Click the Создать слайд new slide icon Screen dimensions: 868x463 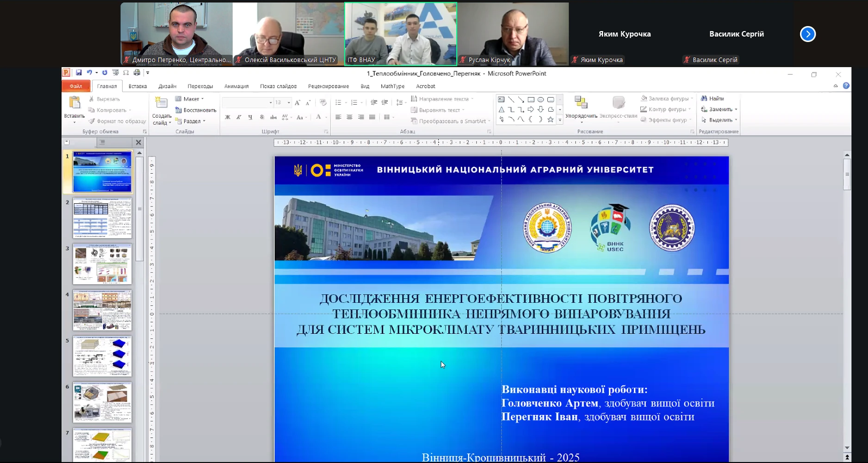161,103
